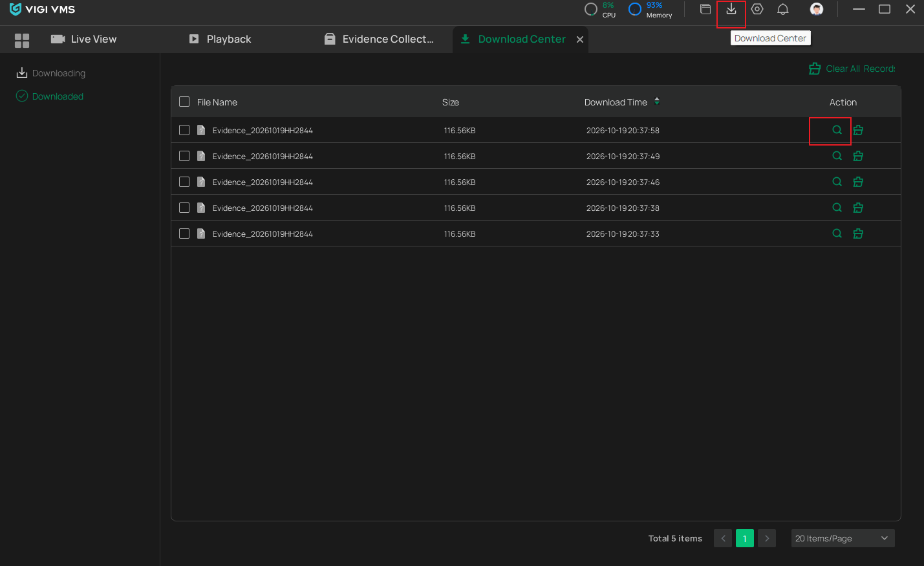This screenshot has width=924, height=566.
Task: Locate file downloaded at 20:37:49
Action: [x=837, y=156]
